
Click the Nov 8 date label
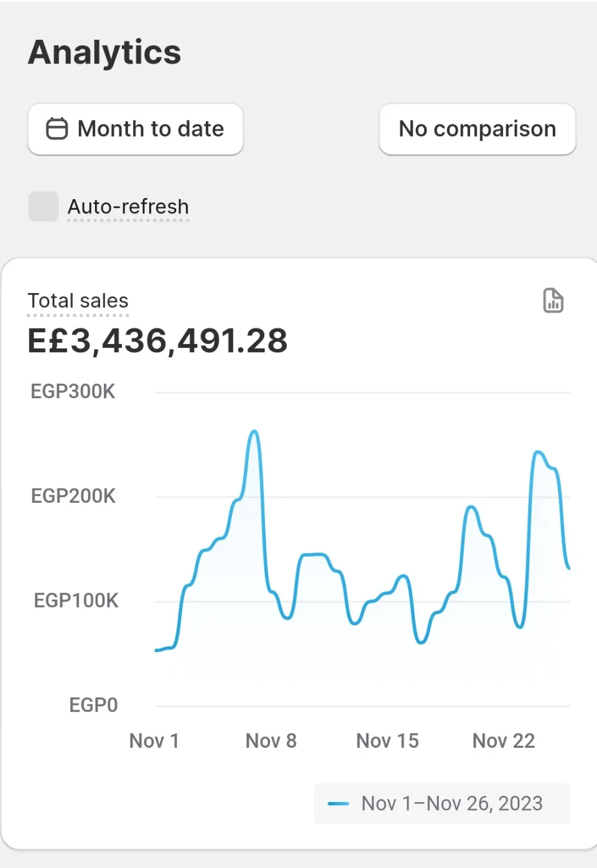271,741
